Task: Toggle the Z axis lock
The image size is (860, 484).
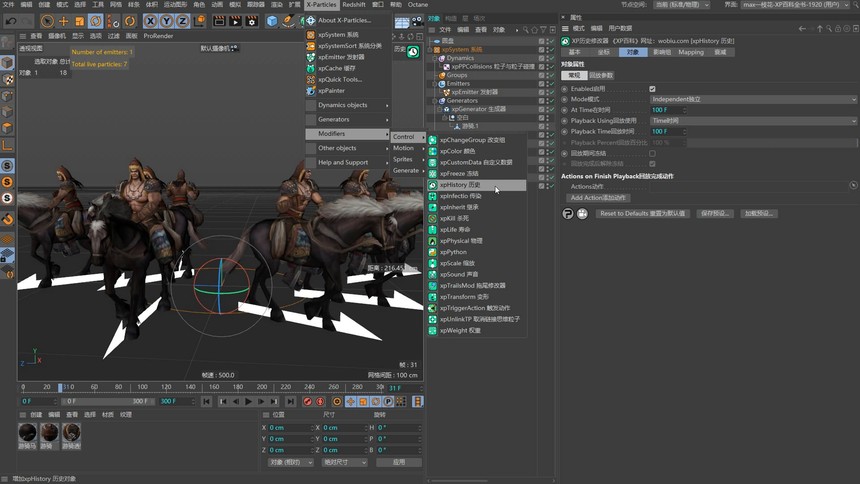Action: pyautogui.click(x=182, y=21)
